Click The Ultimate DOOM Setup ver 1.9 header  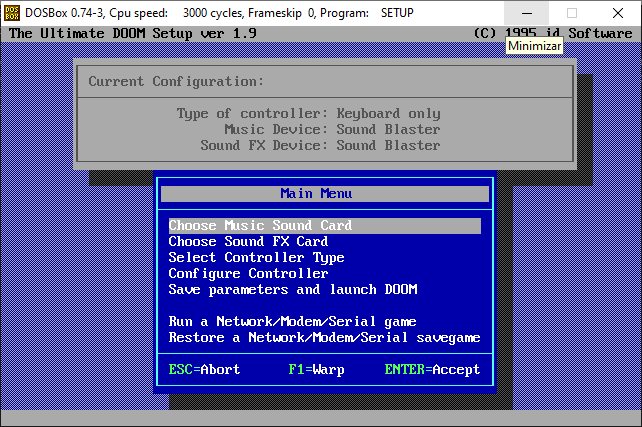pyautogui.click(x=133, y=34)
